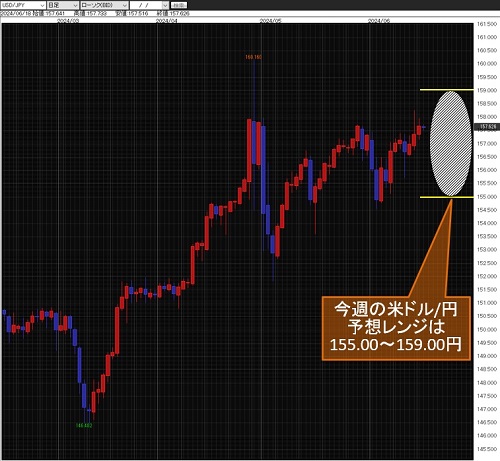
Task: Expand the date picker dropdown arrow
Action: [165, 5]
